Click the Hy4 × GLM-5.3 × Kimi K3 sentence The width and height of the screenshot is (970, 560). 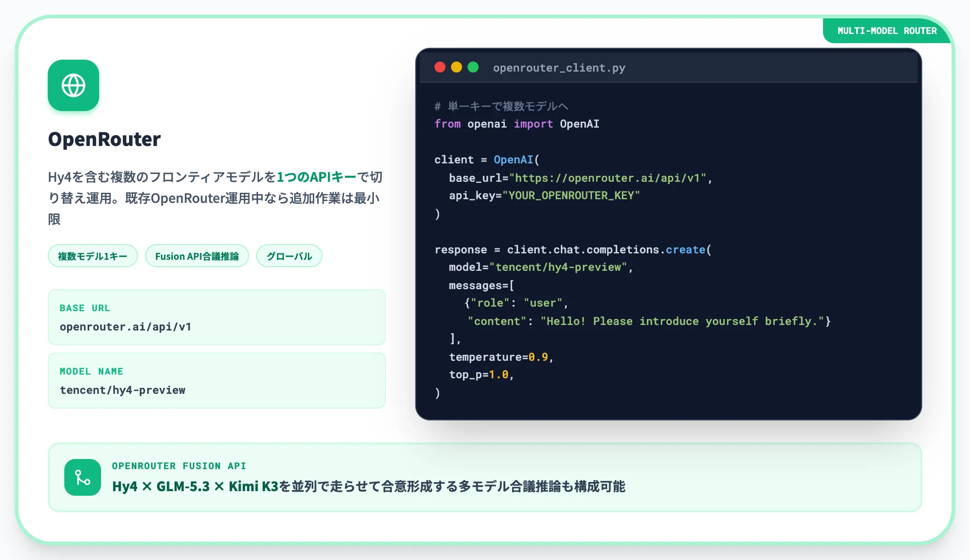coord(369,487)
